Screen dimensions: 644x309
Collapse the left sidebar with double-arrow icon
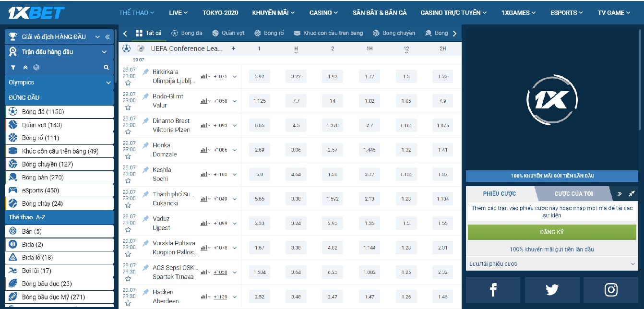(x=107, y=37)
